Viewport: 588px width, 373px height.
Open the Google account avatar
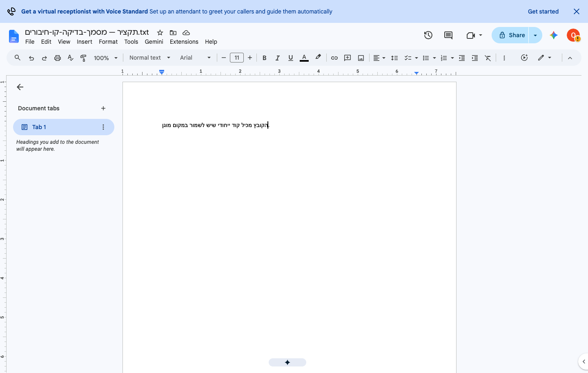click(573, 35)
